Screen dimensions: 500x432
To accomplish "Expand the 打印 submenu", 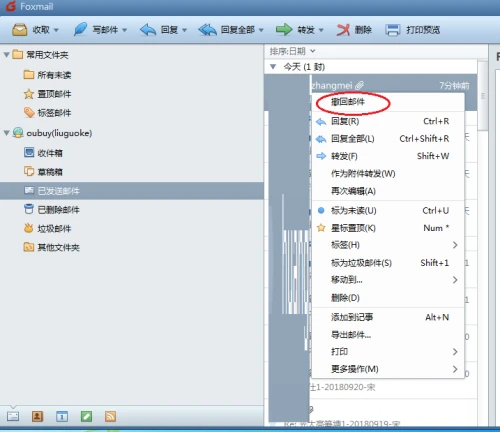I will [388, 352].
